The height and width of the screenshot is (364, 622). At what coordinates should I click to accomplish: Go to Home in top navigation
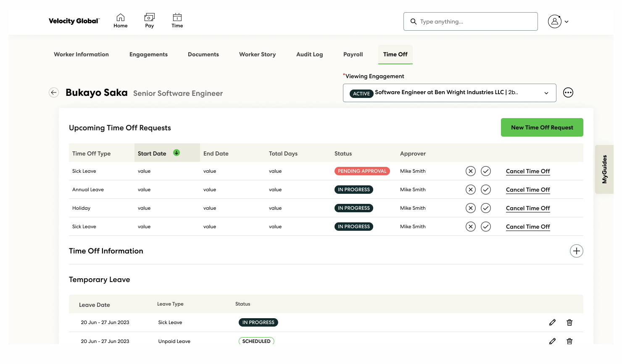120,21
